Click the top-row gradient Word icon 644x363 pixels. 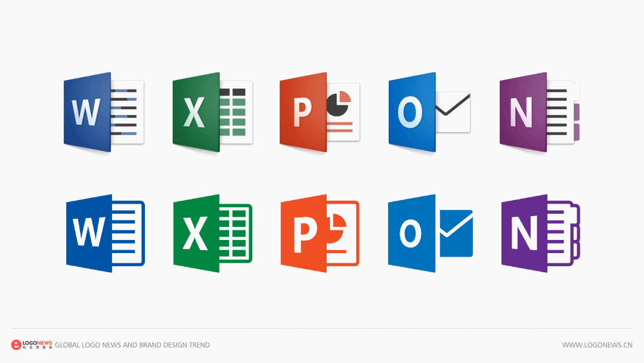coord(104,112)
